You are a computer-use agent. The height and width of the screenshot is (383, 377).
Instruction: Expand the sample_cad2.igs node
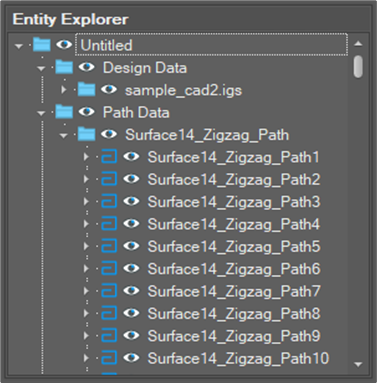coord(63,89)
